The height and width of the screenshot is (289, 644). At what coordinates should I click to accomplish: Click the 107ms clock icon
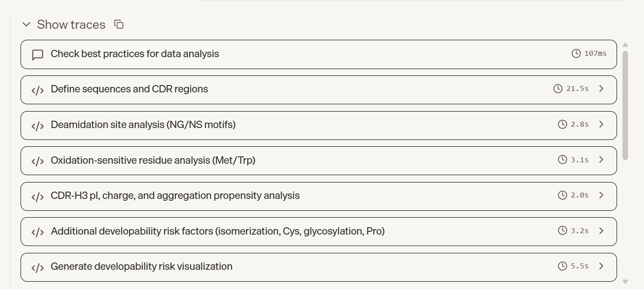click(576, 54)
